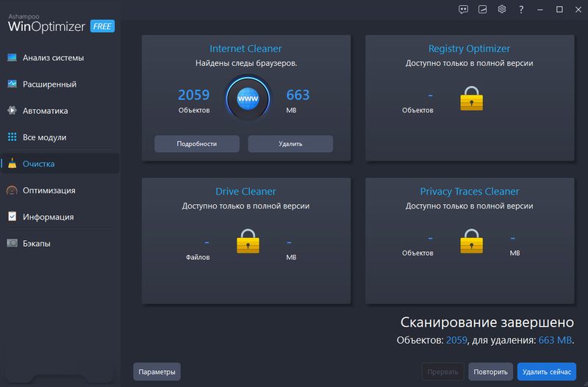Click Drive Cleaner title link

(245, 192)
